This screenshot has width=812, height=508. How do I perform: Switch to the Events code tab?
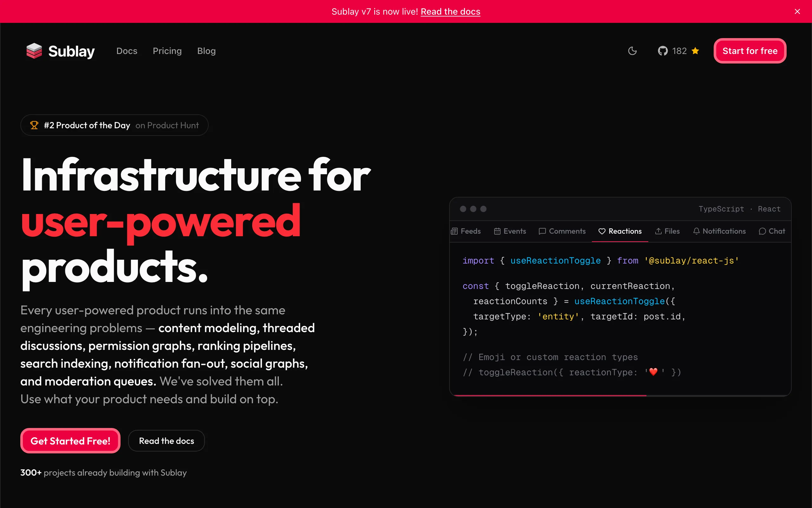pyautogui.click(x=510, y=231)
